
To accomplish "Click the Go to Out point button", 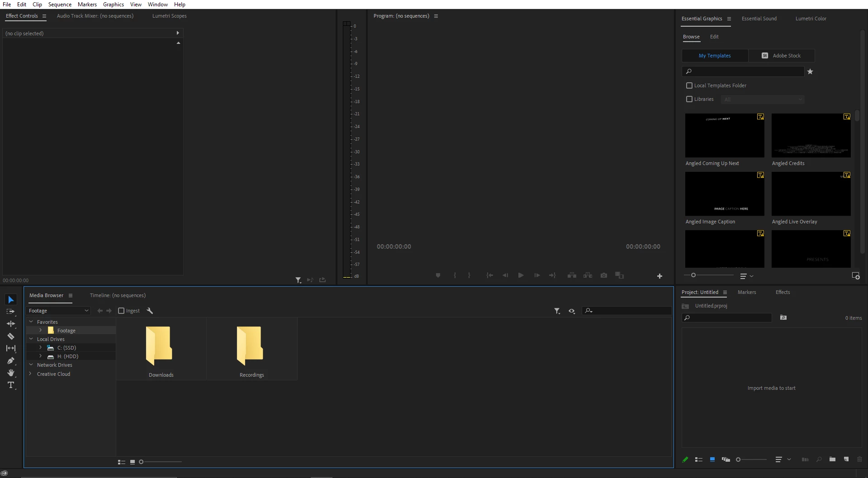I will pyautogui.click(x=552, y=275).
